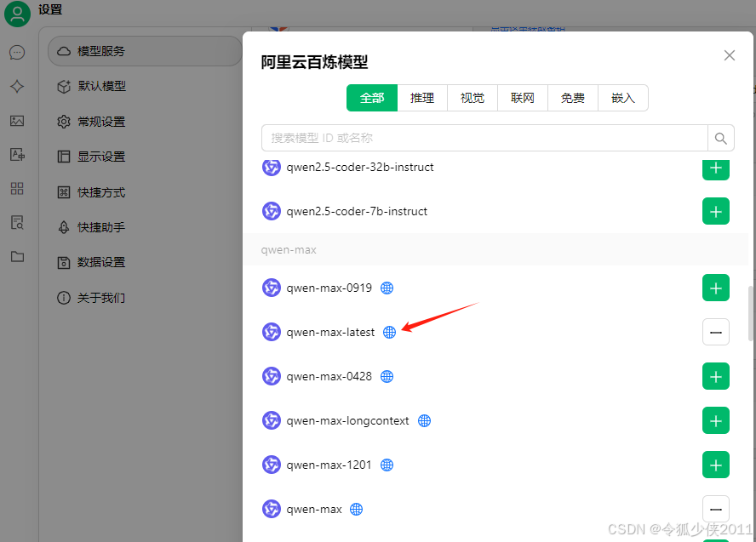Screen dimensions: 756x542
Task: Open 快捷方式 settings section
Action: tap(145, 192)
